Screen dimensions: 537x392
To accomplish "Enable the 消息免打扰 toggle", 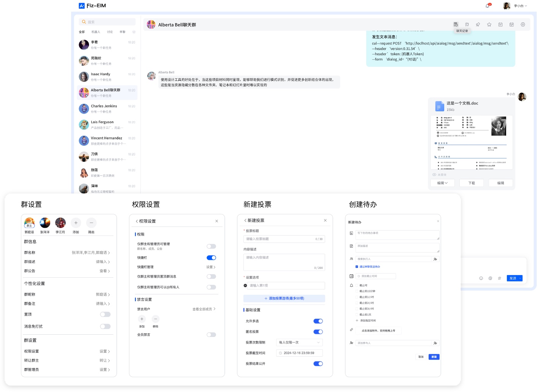I will (105, 327).
